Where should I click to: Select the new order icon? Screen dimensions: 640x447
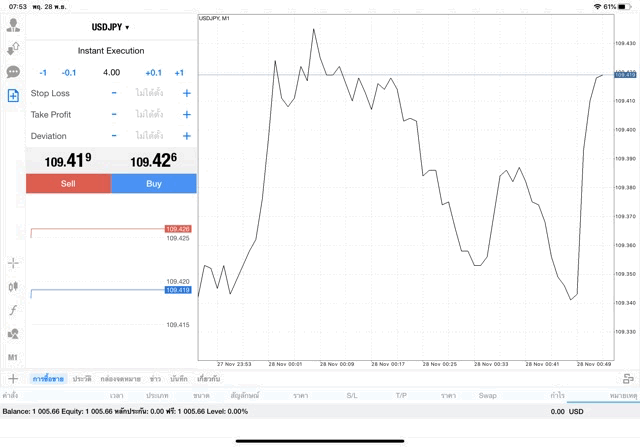(13, 96)
